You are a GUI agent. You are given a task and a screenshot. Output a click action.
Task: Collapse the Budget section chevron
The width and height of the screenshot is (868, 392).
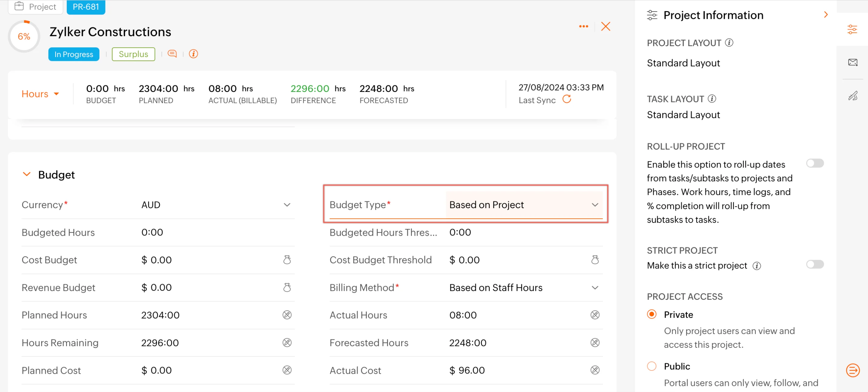tap(27, 174)
